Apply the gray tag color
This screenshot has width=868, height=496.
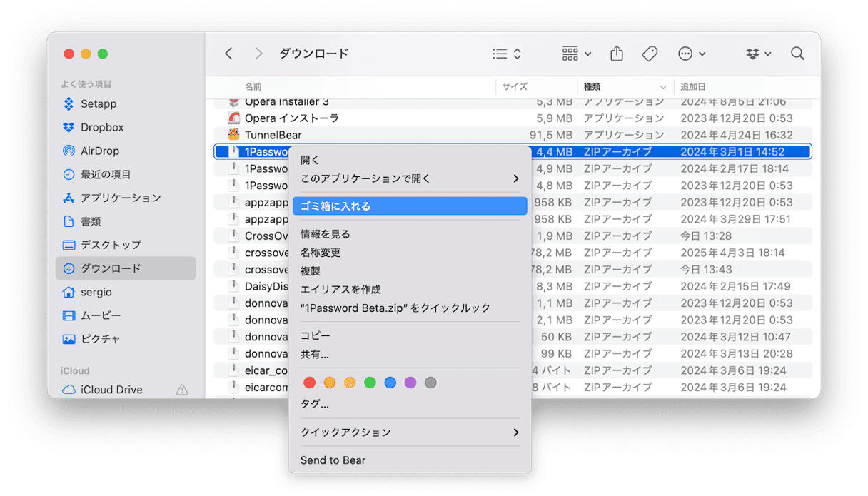click(430, 383)
